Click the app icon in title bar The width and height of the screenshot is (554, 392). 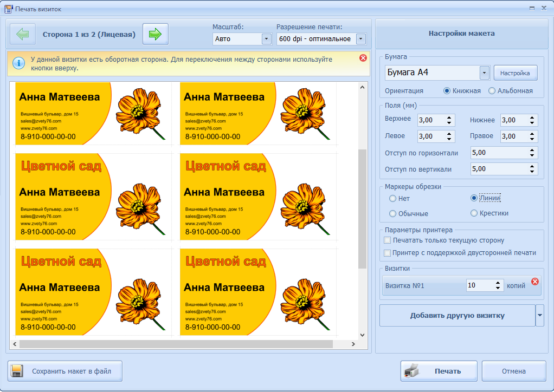coord(8,9)
